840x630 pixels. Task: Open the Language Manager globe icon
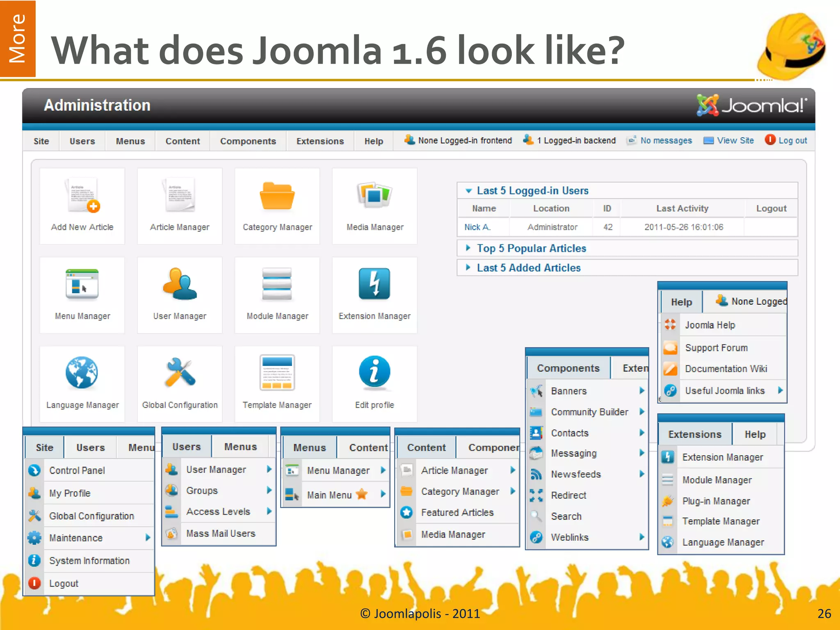point(82,372)
